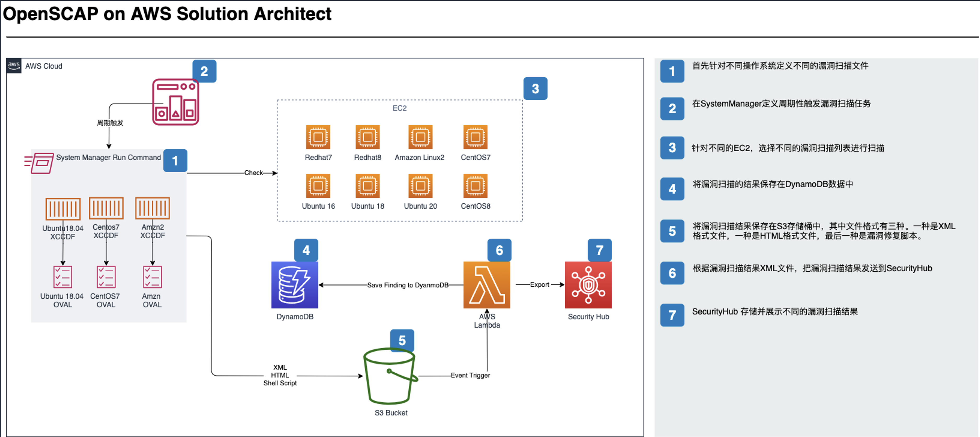Click the Ubuntu 18.04 OVAL checklist icon
Viewport: 980px width, 437px height.
click(63, 277)
